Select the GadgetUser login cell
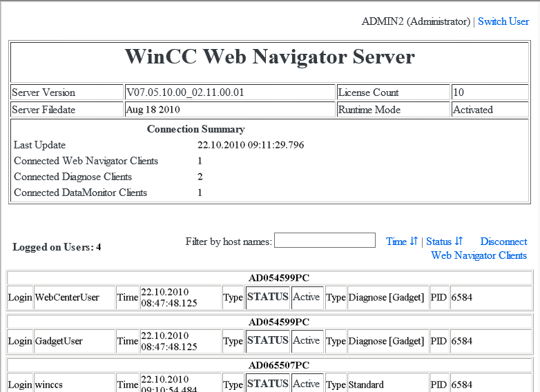This screenshot has height=392, width=540. pyautogui.click(x=59, y=341)
